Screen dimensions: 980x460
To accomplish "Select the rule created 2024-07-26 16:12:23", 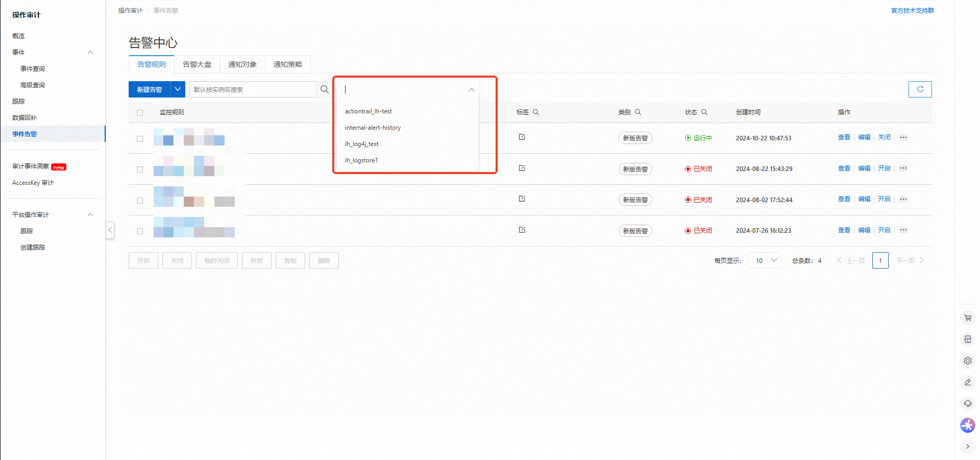I will (x=140, y=231).
